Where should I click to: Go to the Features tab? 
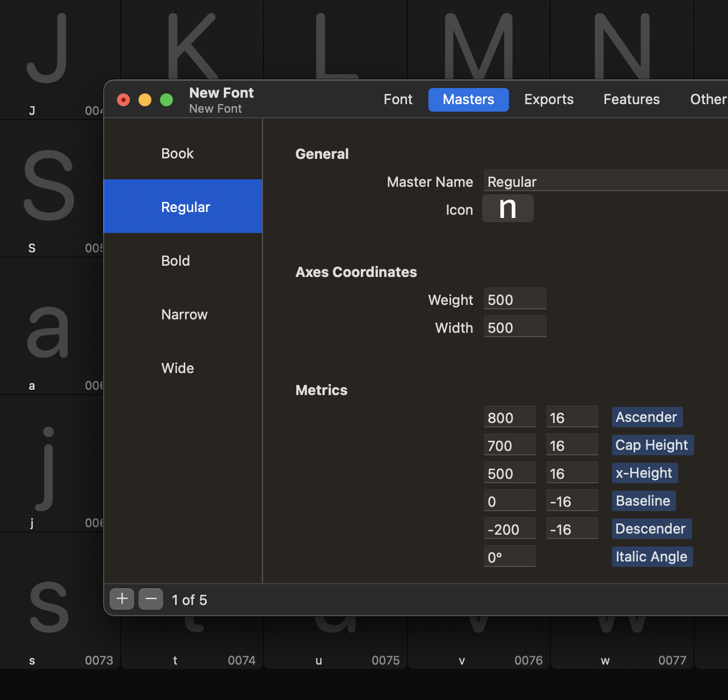[631, 99]
